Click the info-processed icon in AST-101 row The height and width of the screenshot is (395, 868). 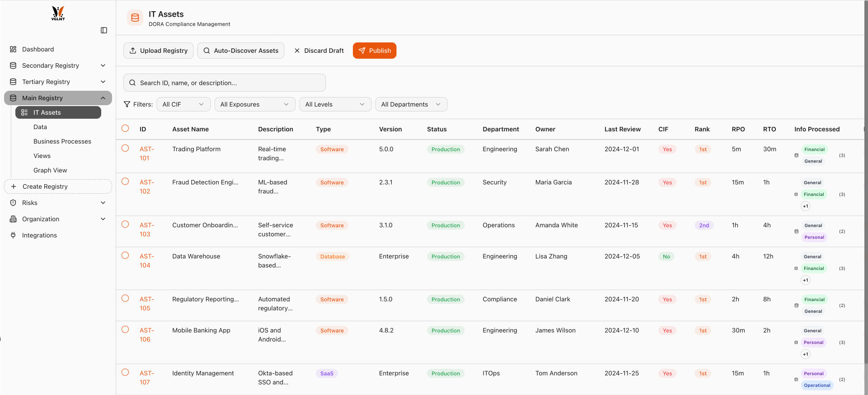[797, 155]
